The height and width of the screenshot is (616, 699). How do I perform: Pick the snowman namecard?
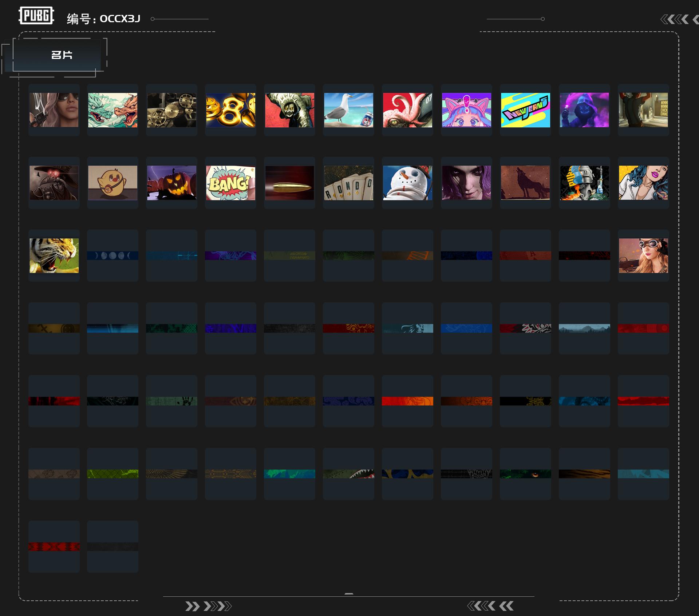coord(407,183)
